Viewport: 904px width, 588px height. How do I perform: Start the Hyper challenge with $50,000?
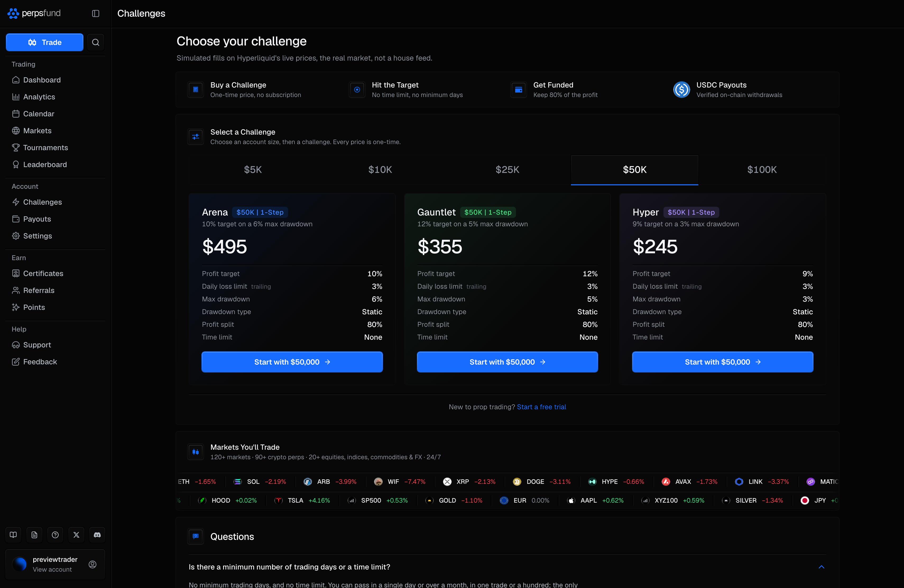(722, 362)
